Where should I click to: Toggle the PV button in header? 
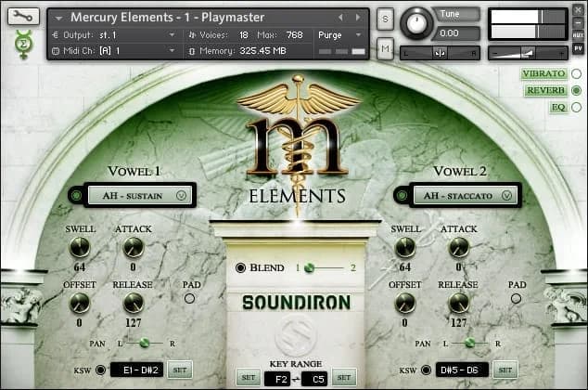tap(578, 48)
